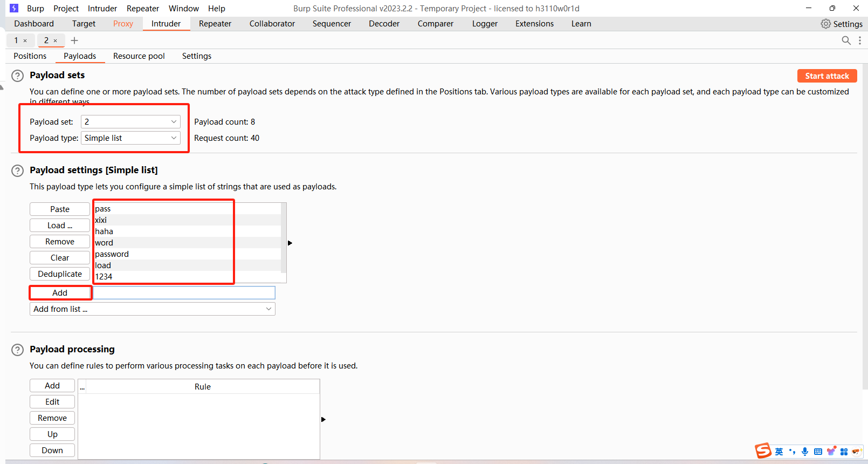Select the 'haha' payload entry
This screenshot has width=868, height=464.
point(188,231)
